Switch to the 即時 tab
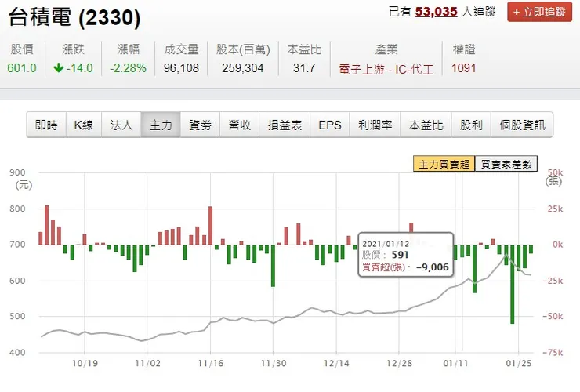 coord(46,125)
